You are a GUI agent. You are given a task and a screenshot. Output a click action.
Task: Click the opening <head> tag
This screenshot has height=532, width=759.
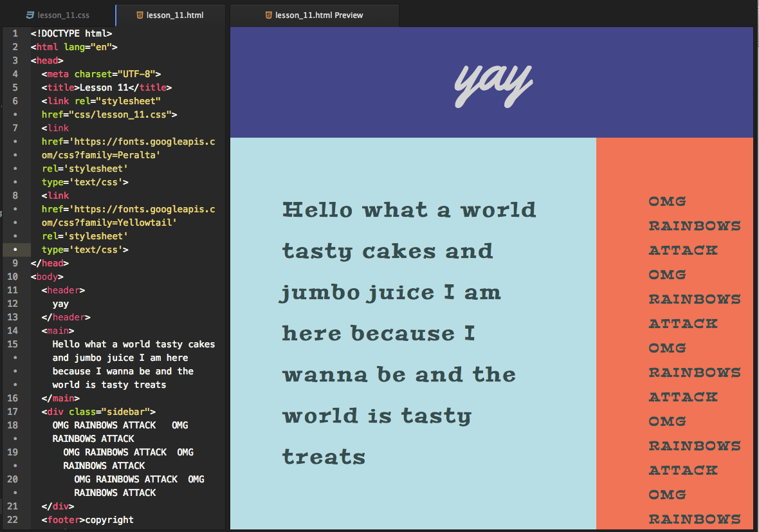(x=47, y=60)
